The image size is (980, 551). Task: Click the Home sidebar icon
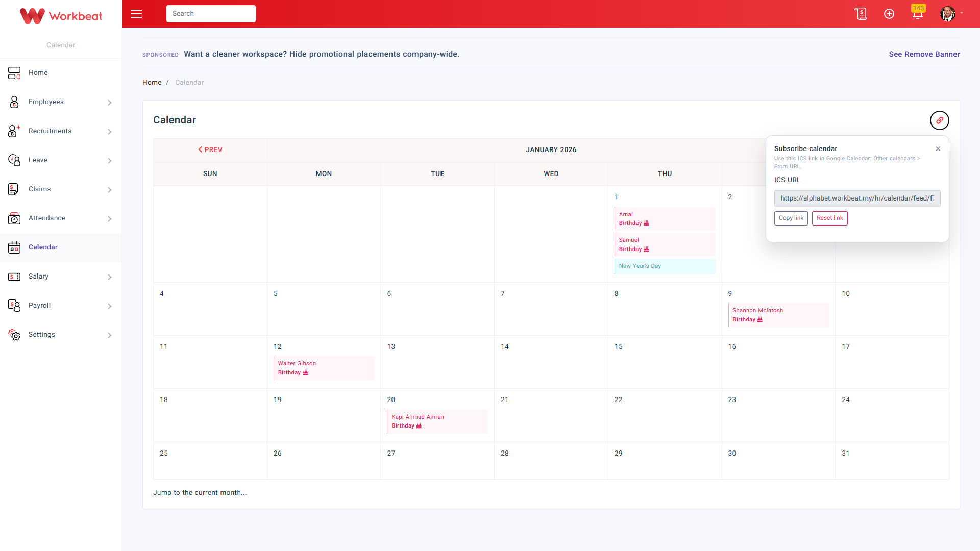point(14,73)
